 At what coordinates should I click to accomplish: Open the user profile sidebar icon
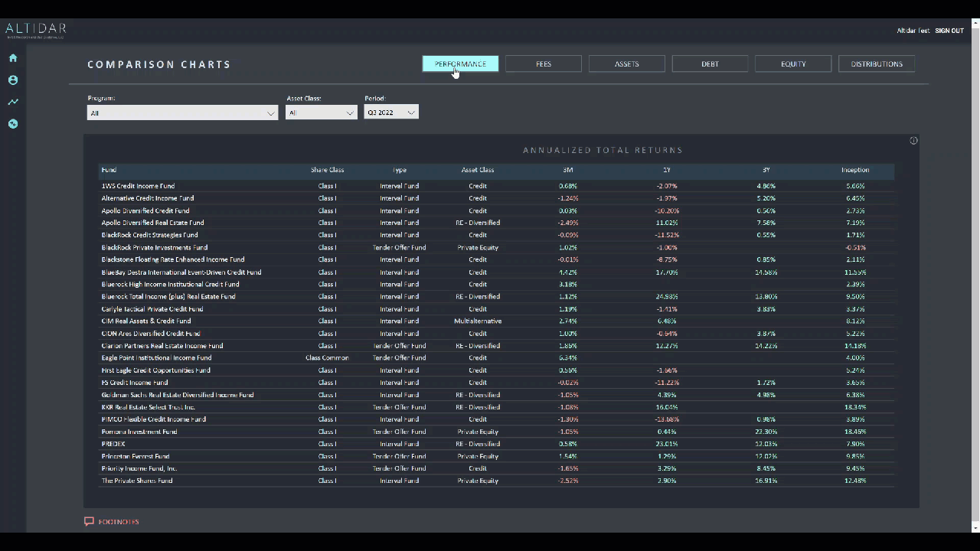13,80
